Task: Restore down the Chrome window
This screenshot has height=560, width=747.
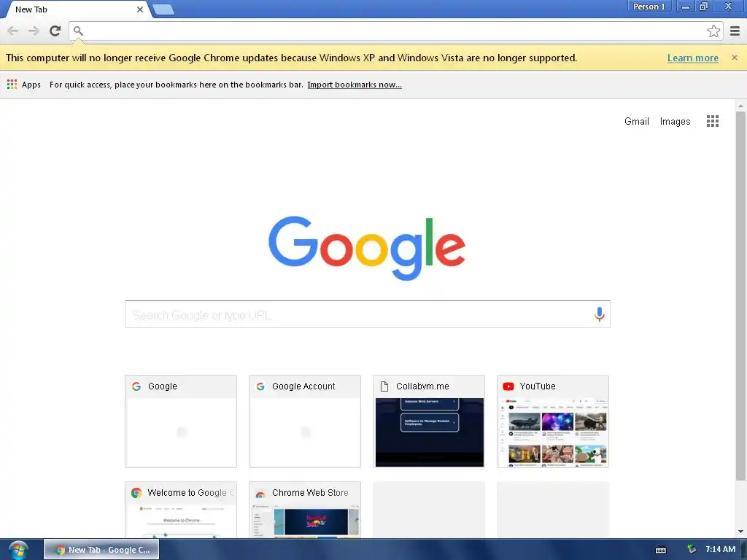Action: point(703,7)
